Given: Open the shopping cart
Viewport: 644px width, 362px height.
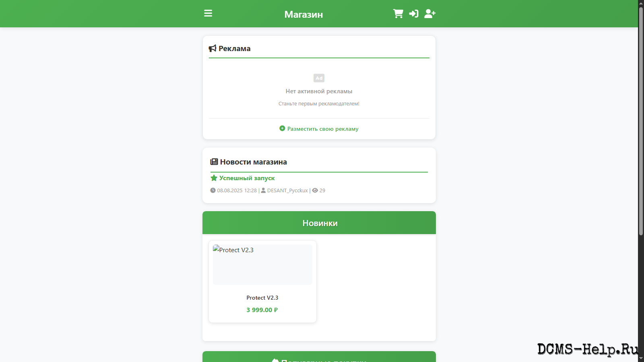Looking at the screenshot, I should coord(398,14).
